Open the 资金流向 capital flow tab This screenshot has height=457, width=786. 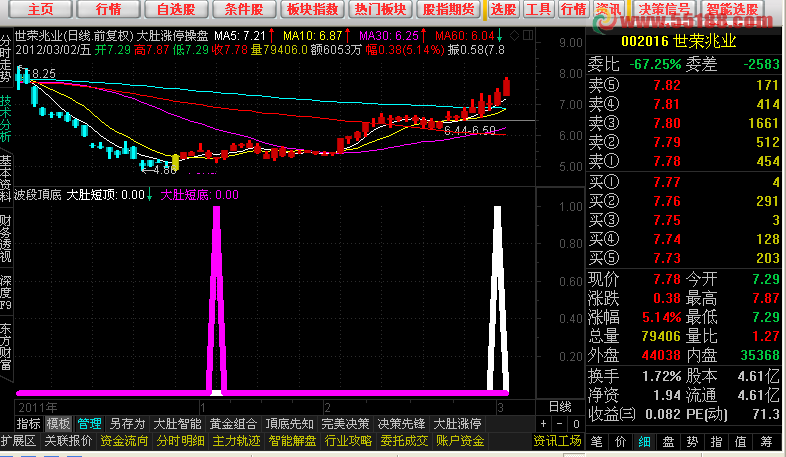click(x=124, y=441)
